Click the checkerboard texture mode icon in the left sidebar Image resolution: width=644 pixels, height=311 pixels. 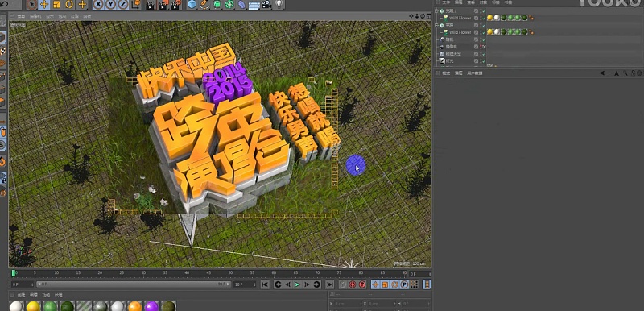point(3,51)
